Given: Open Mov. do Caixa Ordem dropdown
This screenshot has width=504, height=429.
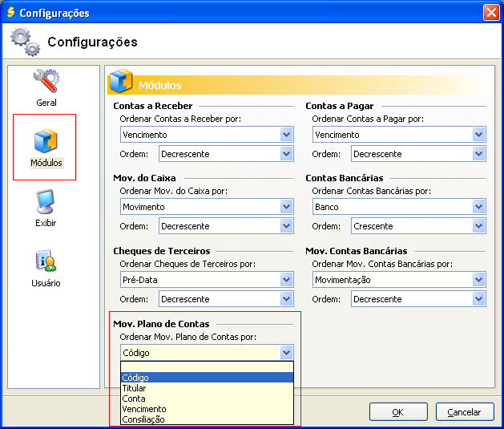Looking at the screenshot, I should pos(287,226).
